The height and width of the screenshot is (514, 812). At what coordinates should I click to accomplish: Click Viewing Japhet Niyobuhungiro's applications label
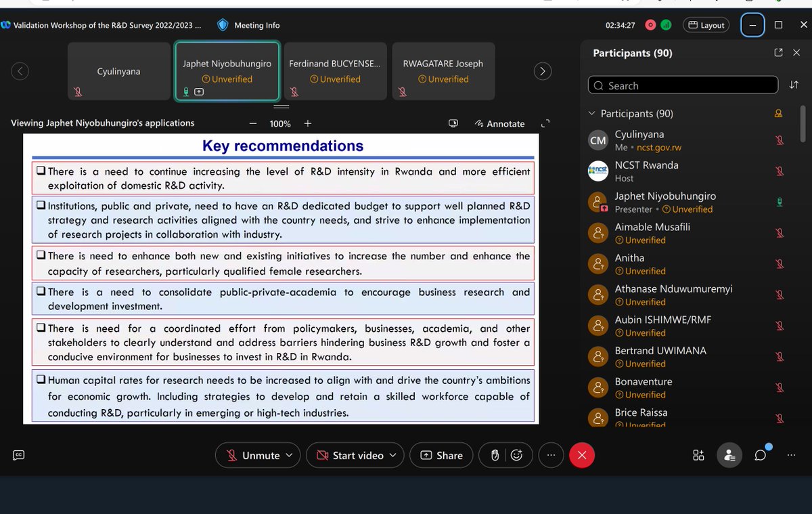click(103, 123)
